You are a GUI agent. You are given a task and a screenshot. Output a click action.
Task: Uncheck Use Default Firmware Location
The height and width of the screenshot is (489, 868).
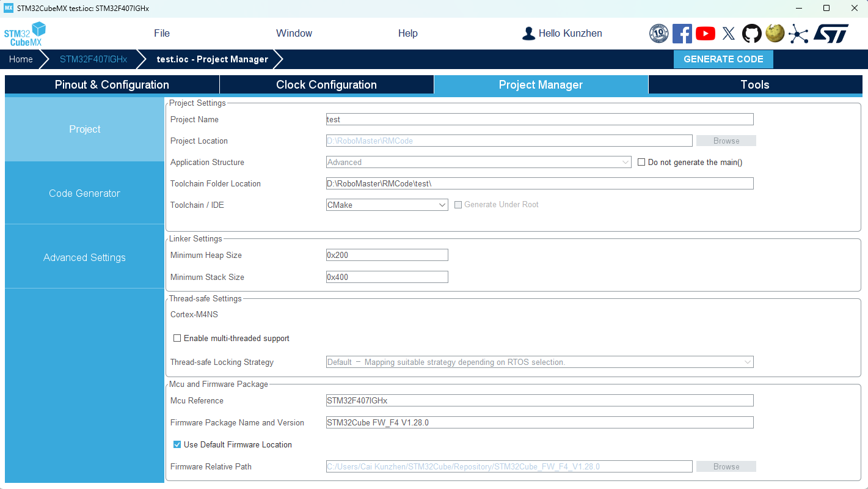click(x=177, y=444)
